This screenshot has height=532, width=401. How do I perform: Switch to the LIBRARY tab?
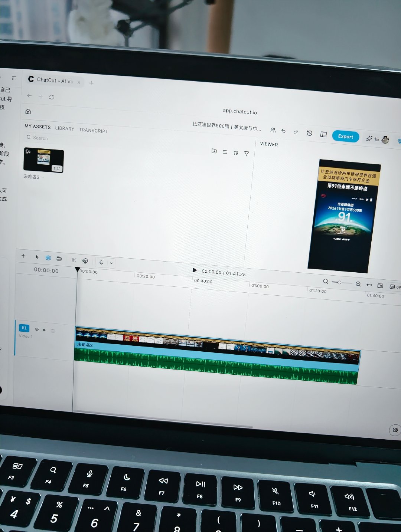tap(65, 128)
